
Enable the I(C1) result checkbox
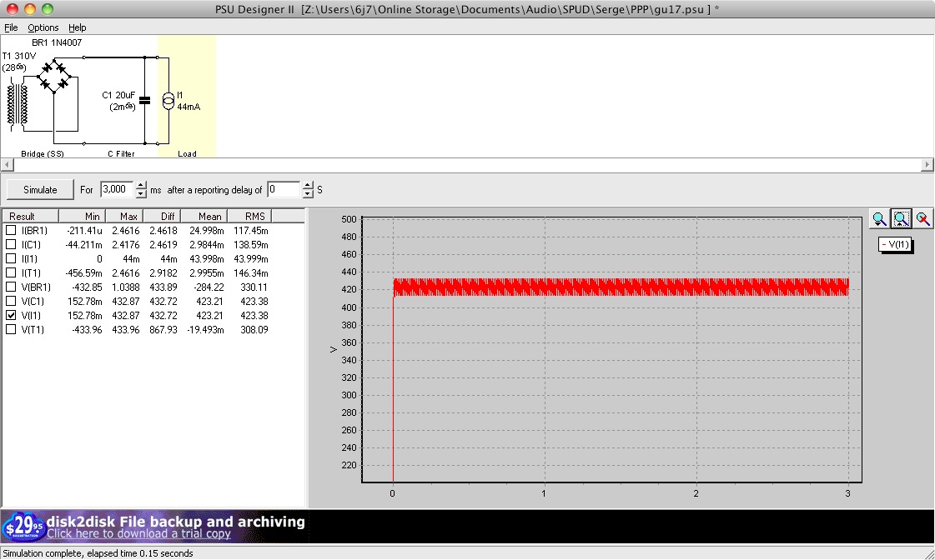coord(11,244)
